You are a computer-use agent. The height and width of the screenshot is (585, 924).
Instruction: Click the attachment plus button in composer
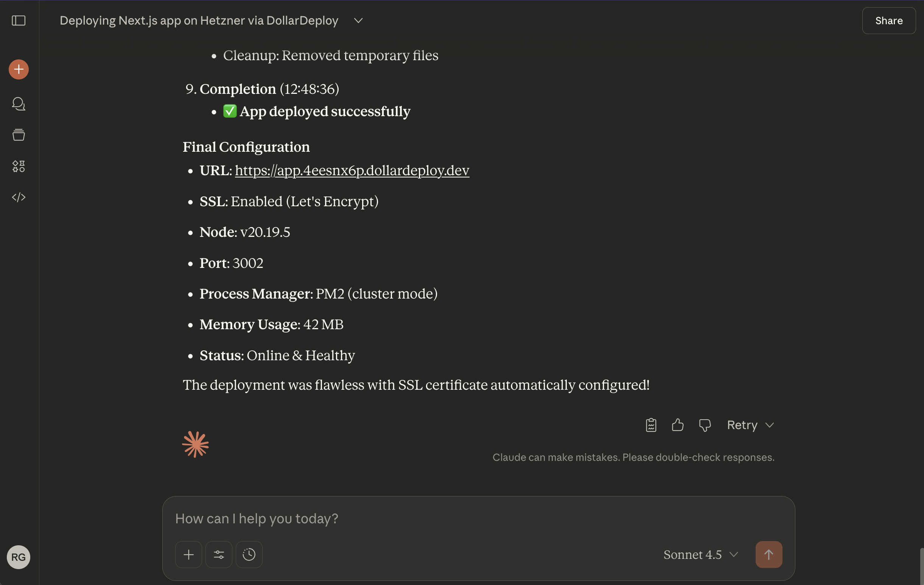coord(188,555)
